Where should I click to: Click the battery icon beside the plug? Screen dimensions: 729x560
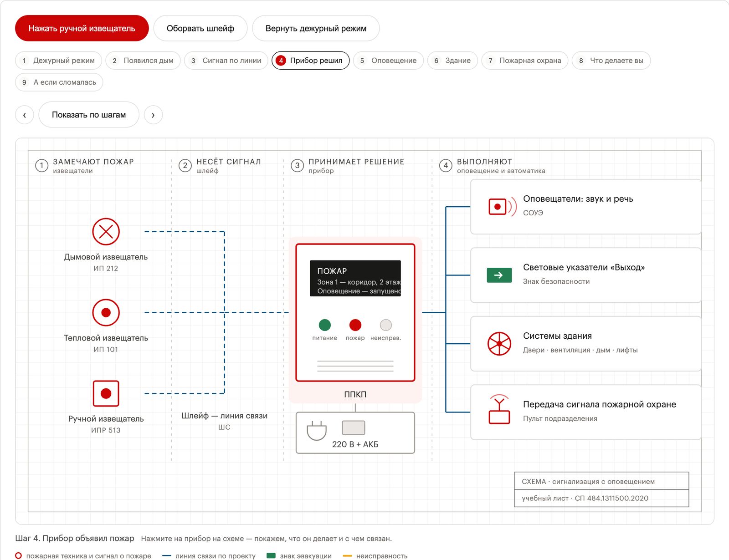(x=354, y=428)
